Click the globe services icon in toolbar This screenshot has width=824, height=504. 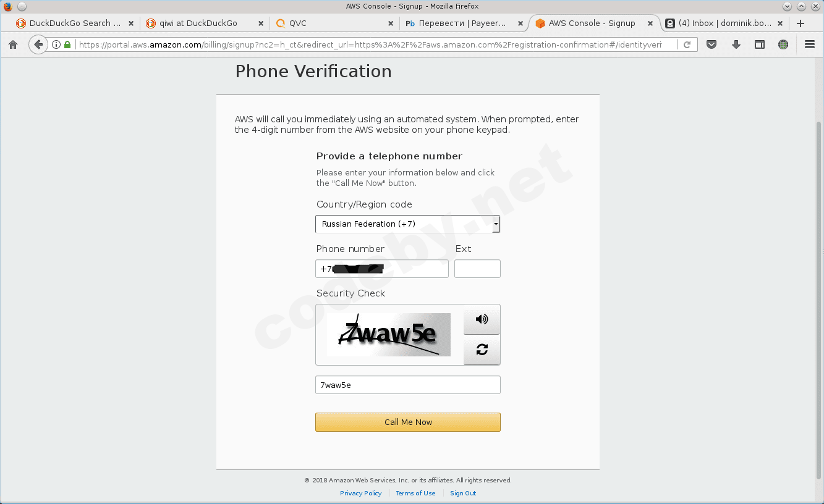coord(783,44)
